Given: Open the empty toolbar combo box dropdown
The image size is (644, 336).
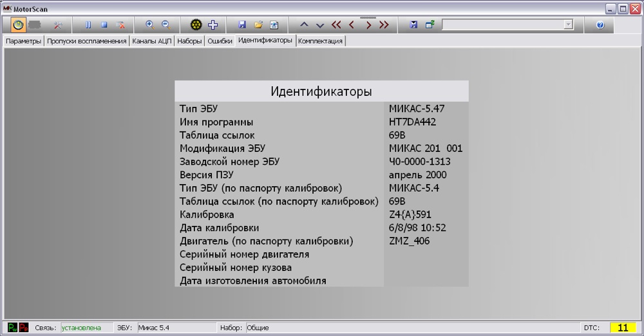Looking at the screenshot, I should coord(569,24).
